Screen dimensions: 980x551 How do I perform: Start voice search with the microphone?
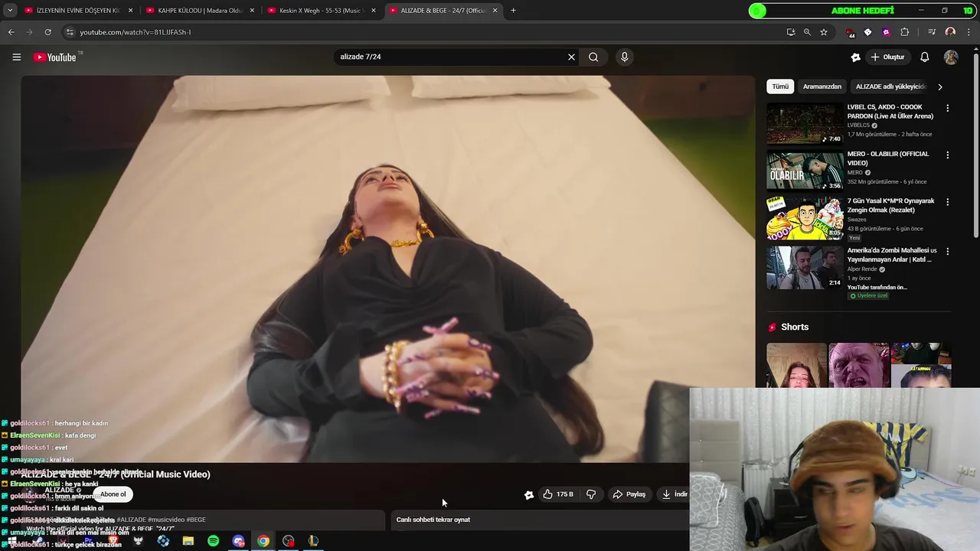[625, 57]
